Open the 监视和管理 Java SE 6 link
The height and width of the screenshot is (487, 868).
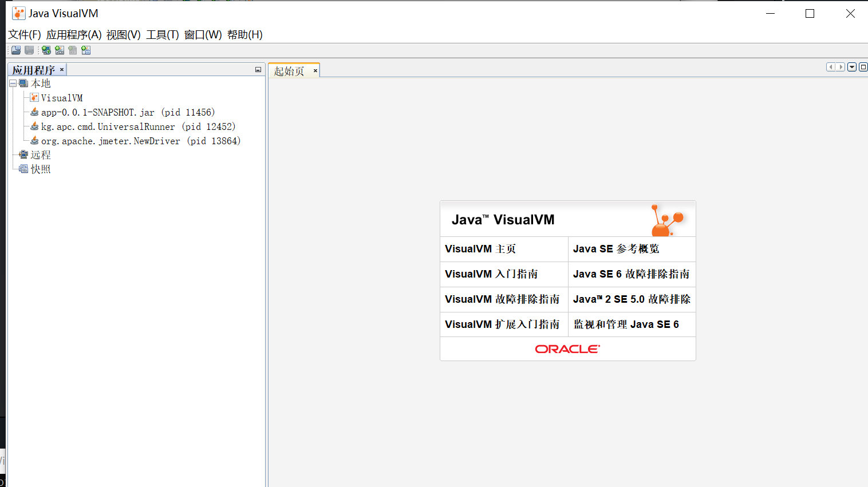pyautogui.click(x=626, y=324)
